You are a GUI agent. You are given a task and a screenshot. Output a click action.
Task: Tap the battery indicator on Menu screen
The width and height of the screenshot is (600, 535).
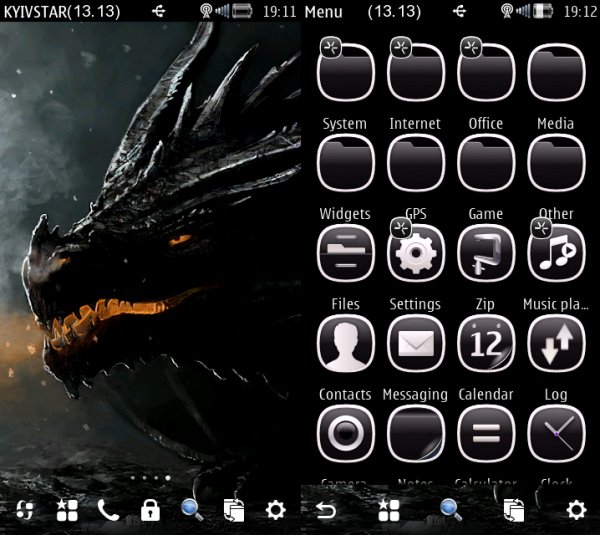point(543,11)
